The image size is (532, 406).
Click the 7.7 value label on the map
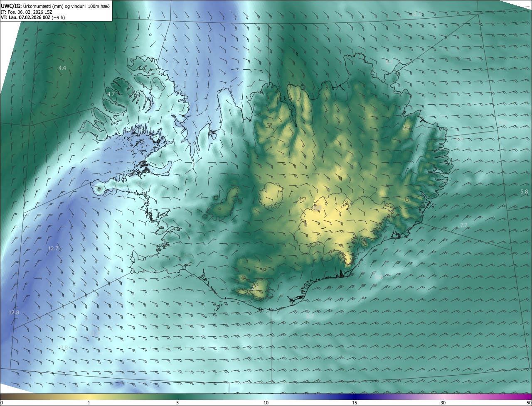[x=464, y=225]
